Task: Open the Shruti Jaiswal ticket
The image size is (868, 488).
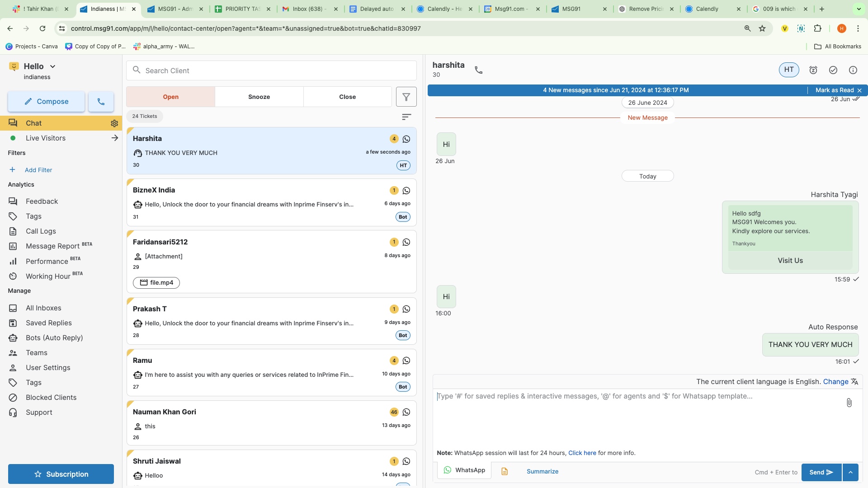Action: point(271,468)
